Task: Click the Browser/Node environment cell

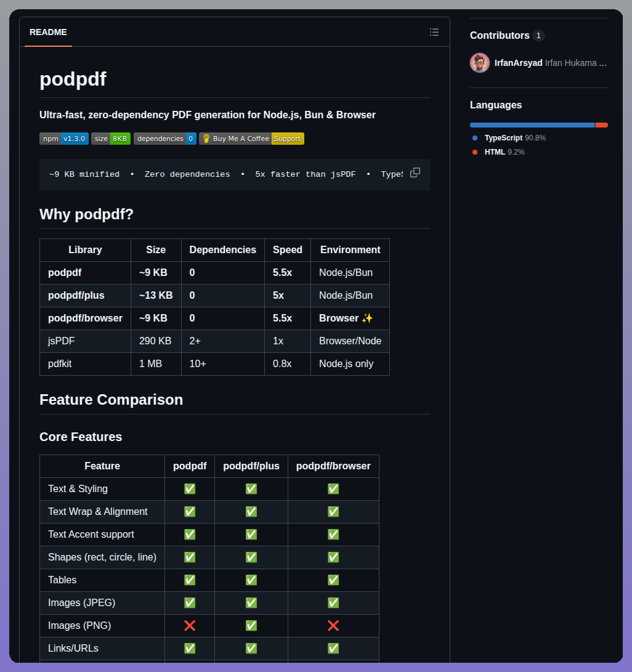Action: coord(350,341)
